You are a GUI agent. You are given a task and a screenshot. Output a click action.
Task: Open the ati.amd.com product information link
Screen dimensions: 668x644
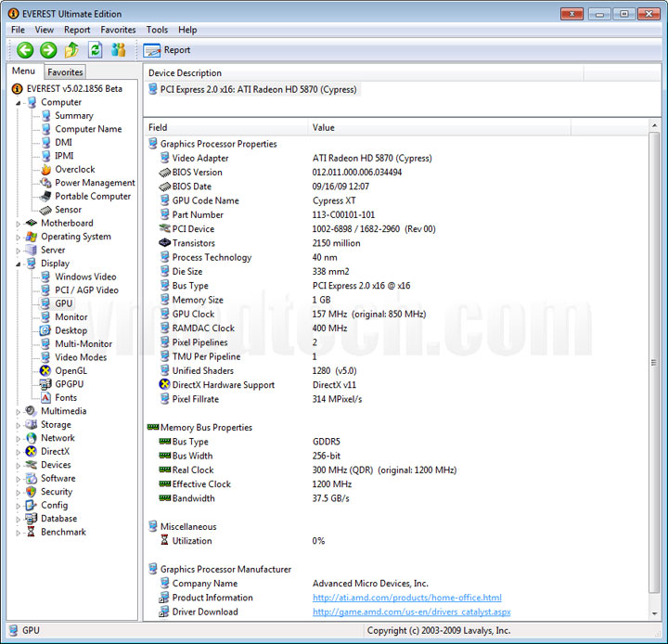tap(407, 598)
